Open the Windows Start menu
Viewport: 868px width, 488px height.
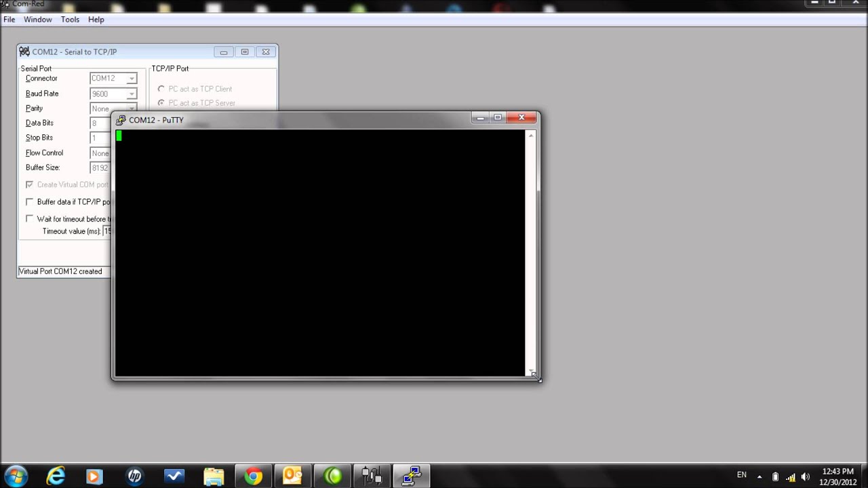coord(16,476)
